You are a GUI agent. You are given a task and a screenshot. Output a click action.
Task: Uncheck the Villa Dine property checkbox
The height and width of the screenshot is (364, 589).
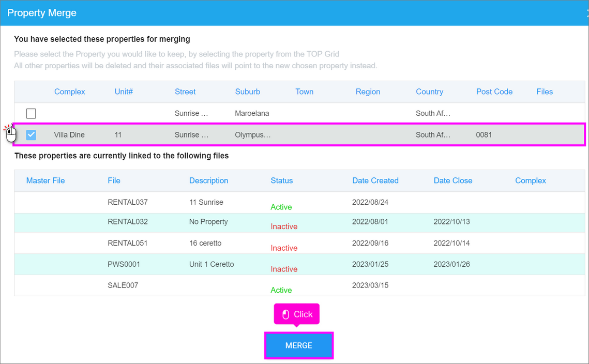click(31, 134)
